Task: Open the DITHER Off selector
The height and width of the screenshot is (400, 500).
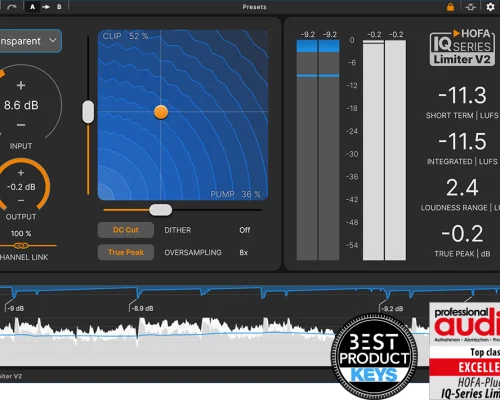Action: click(x=244, y=230)
